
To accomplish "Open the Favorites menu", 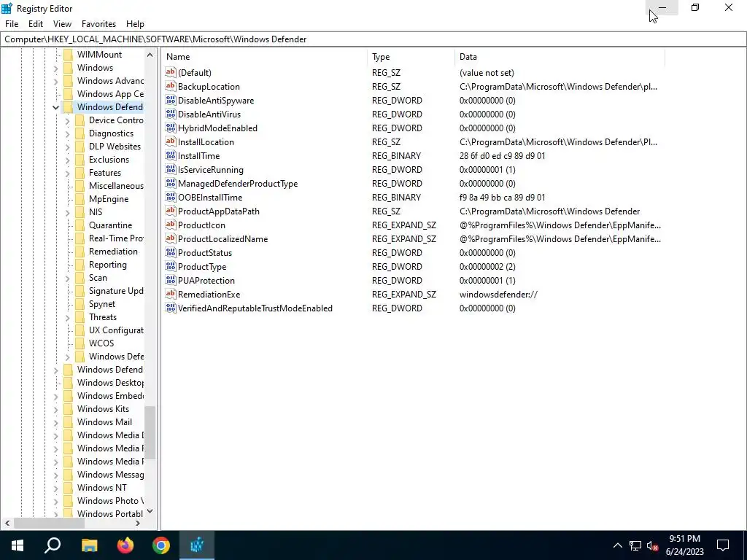I will pyautogui.click(x=98, y=24).
